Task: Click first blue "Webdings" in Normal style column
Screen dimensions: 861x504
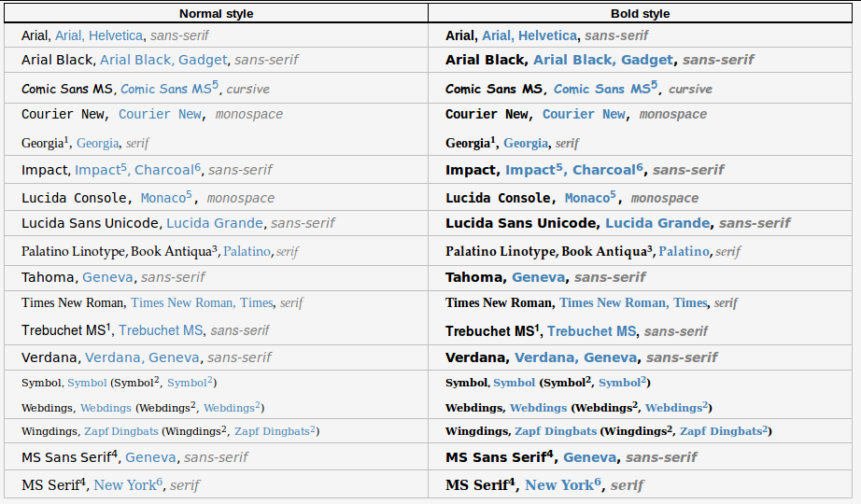Action: (x=106, y=408)
